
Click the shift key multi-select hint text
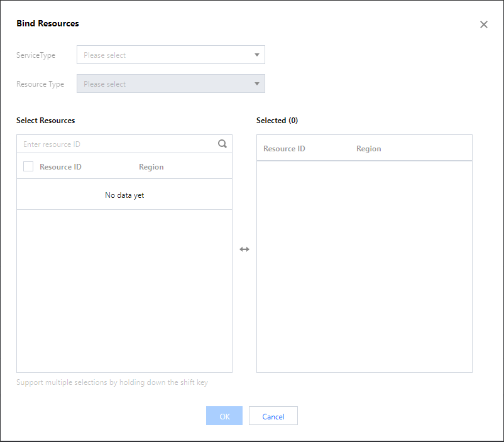pos(112,382)
